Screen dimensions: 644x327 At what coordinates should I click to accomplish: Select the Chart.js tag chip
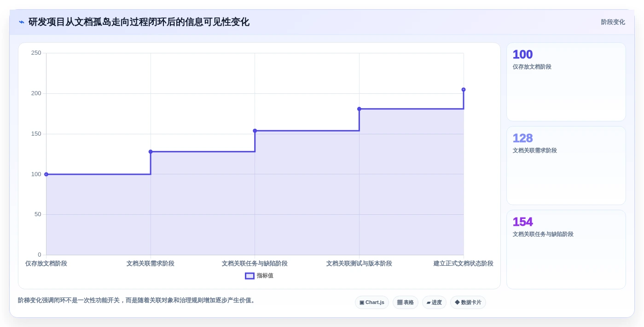pos(372,302)
